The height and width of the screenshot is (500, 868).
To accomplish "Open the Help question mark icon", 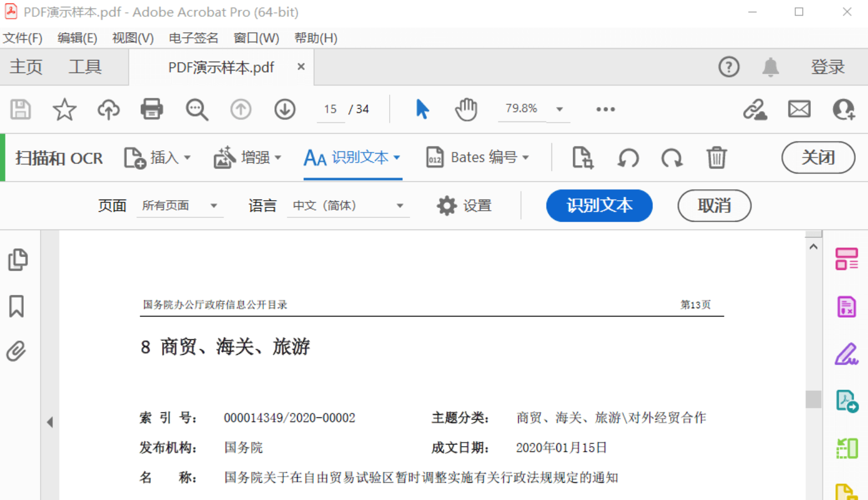I will [x=729, y=67].
